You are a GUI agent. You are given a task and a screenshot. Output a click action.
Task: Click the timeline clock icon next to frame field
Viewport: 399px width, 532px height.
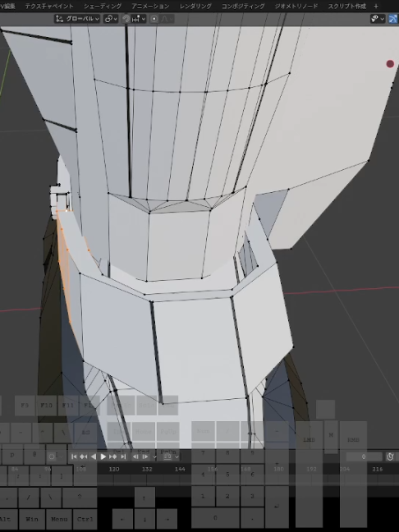(x=390, y=456)
